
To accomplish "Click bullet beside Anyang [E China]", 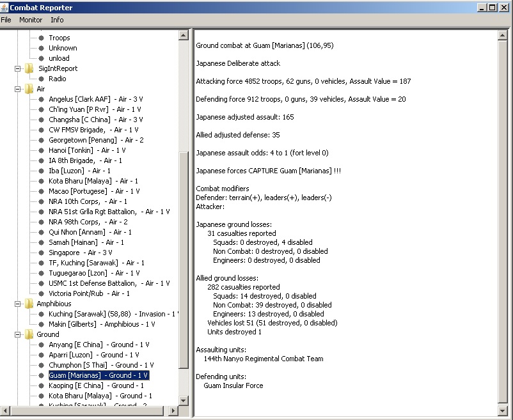I will (41, 345).
